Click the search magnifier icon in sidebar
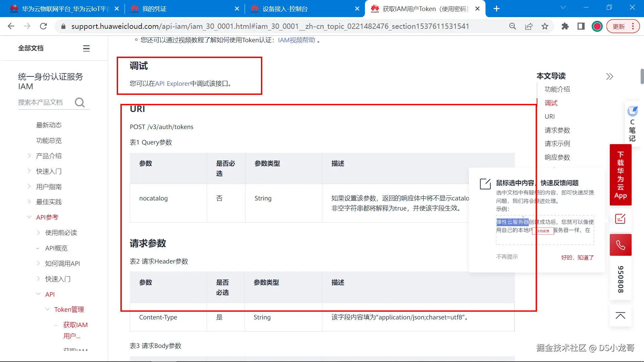Viewport: 644px width, 362px height. [x=80, y=102]
